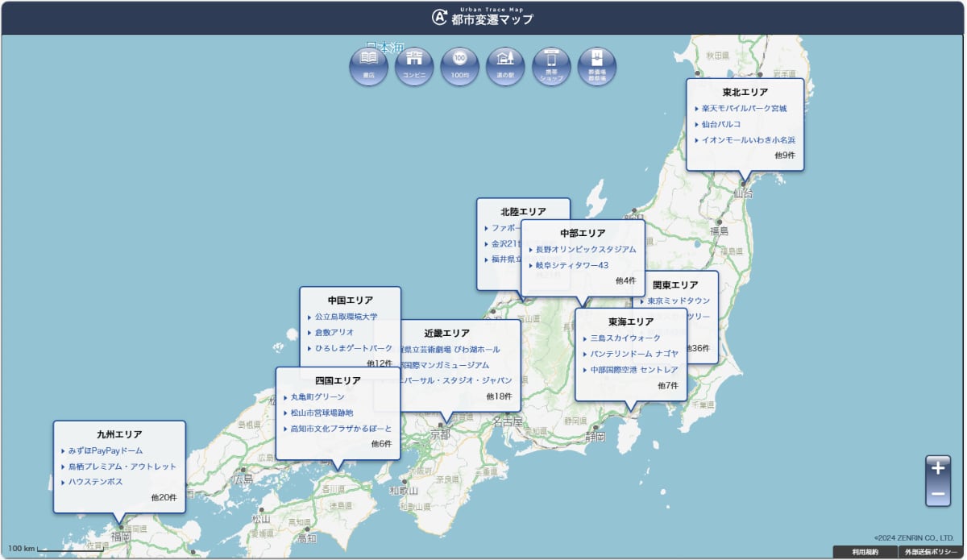Open 外部送信ポリシー link at bottom
This screenshot has width=967, height=560.
point(930,552)
